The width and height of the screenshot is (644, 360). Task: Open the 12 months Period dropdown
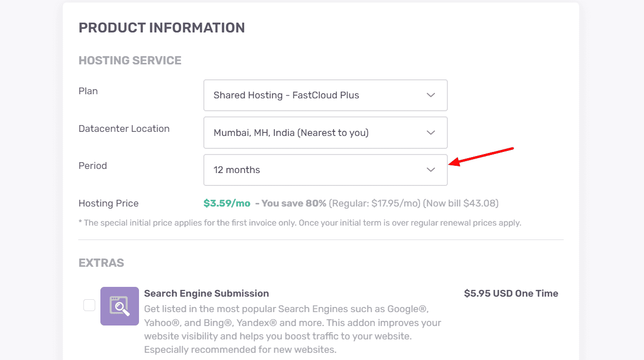pos(325,169)
